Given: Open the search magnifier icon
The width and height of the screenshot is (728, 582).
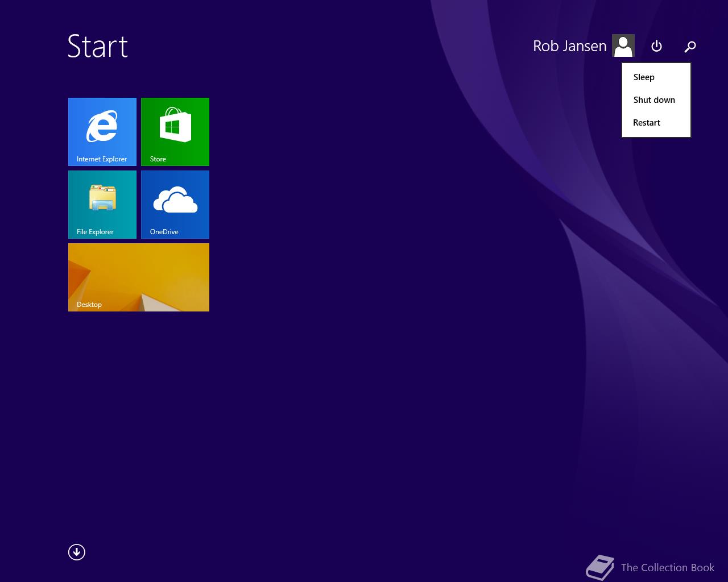Looking at the screenshot, I should [x=690, y=46].
